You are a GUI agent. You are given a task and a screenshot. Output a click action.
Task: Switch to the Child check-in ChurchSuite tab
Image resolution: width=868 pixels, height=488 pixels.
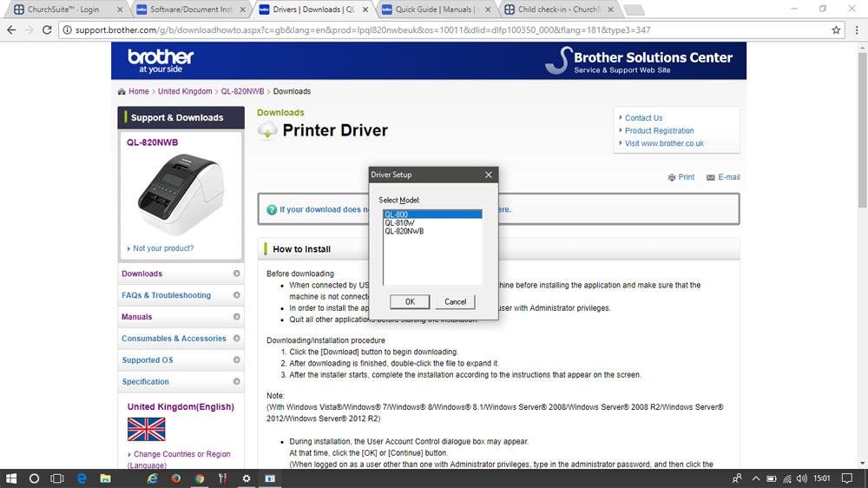[x=558, y=10]
